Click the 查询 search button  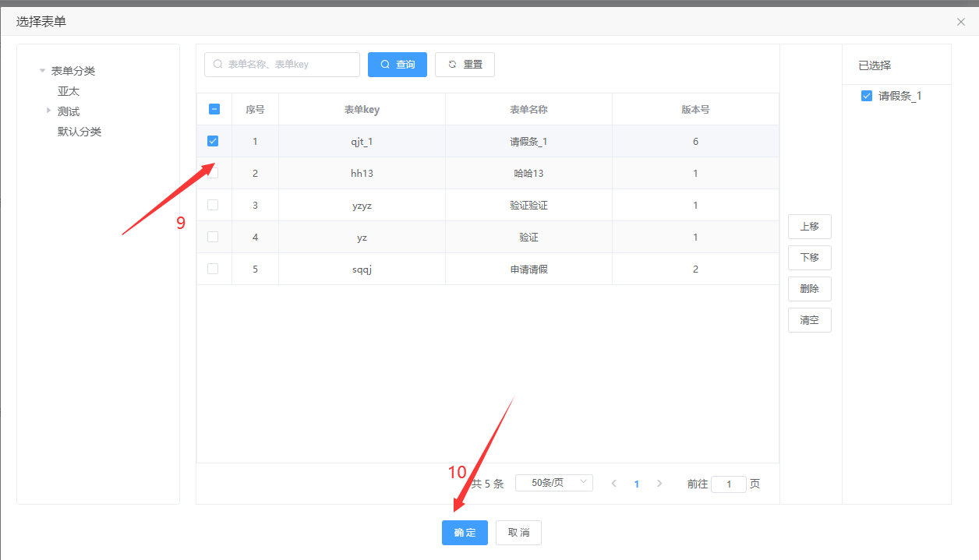click(x=397, y=65)
